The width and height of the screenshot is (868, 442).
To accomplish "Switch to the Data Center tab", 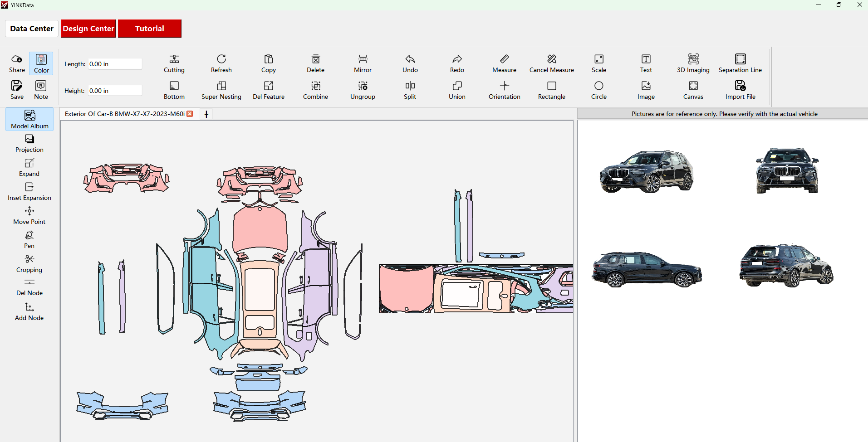I will pyautogui.click(x=32, y=29).
